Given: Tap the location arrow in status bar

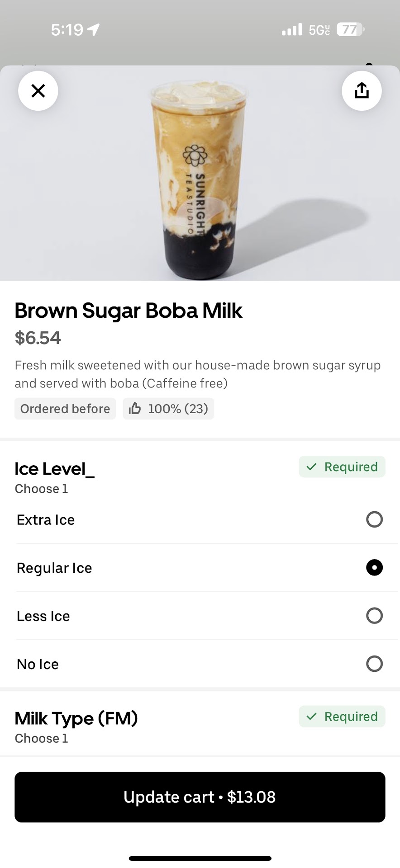Looking at the screenshot, I should (x=94, y=30).
